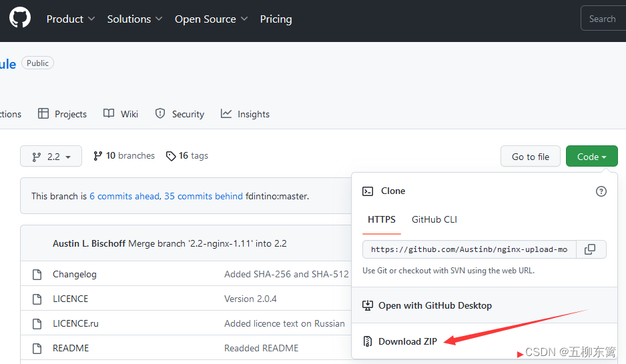Click the Changelog file icon
This screenshot has height=364, width=626.
[x=37, y=274]
